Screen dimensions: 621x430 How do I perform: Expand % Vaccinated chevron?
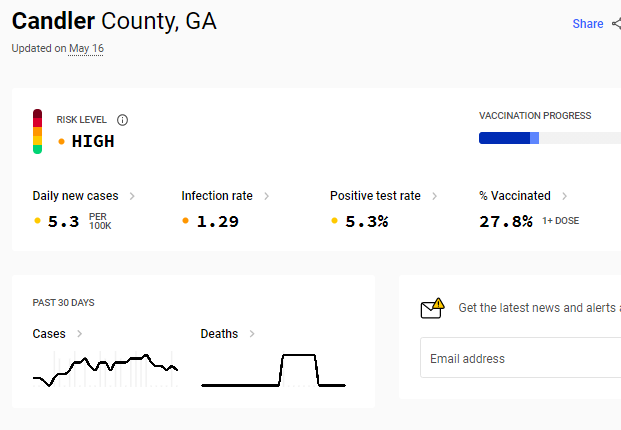[x=564, y=196]
